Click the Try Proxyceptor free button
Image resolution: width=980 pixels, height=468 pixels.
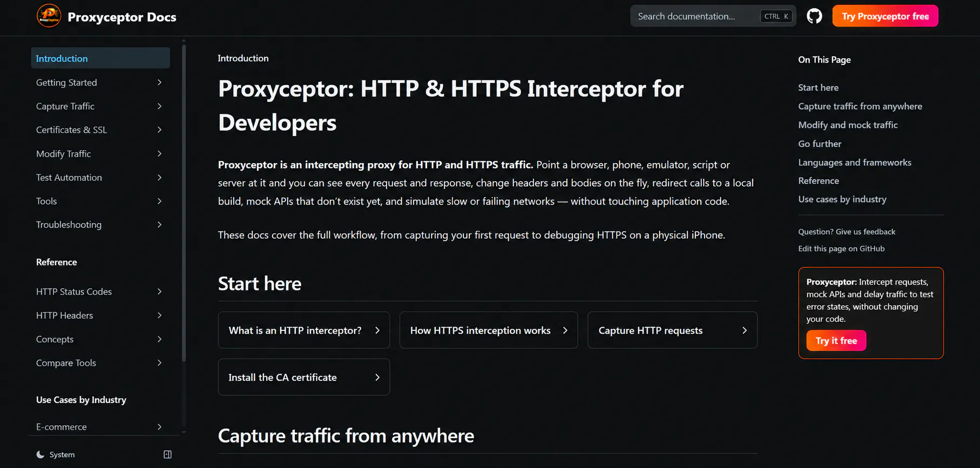[x=885, y=16]
